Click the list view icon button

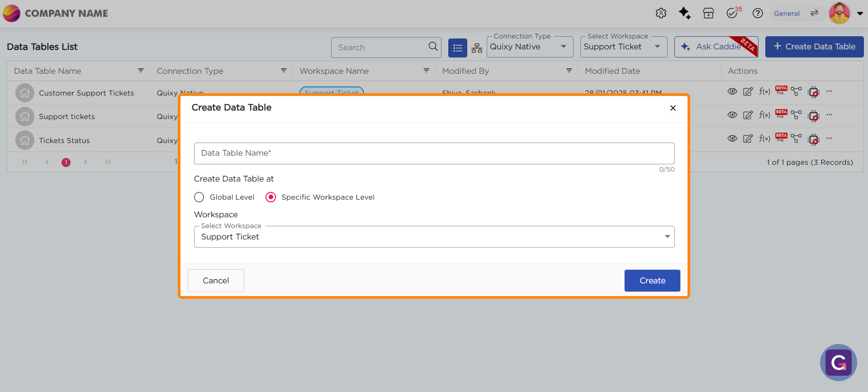pyautogui.click(x=457, y=48)
